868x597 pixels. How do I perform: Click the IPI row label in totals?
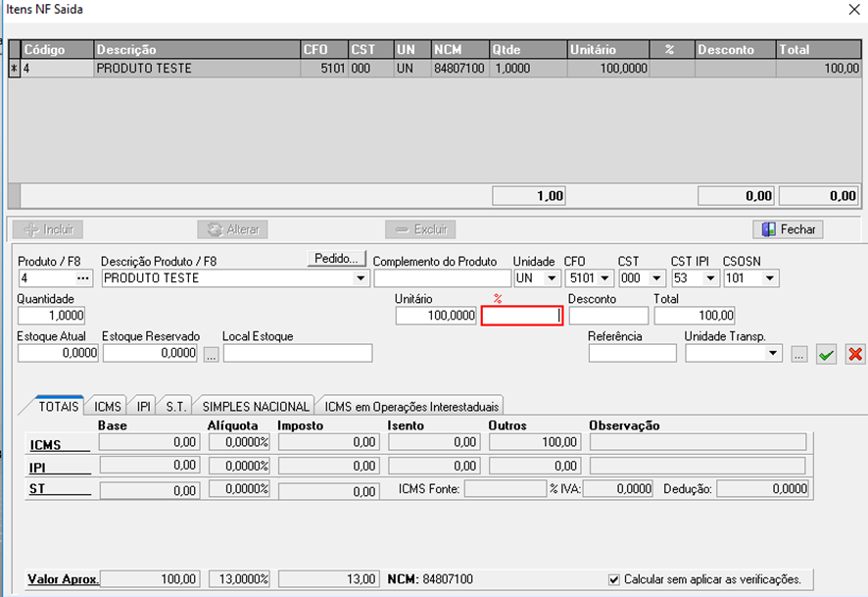point(37,468)
